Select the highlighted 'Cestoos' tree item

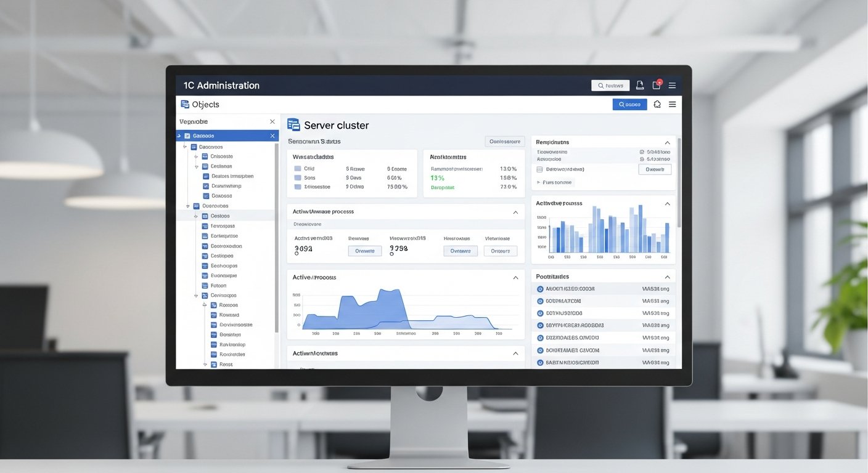(x=220, y=216)
